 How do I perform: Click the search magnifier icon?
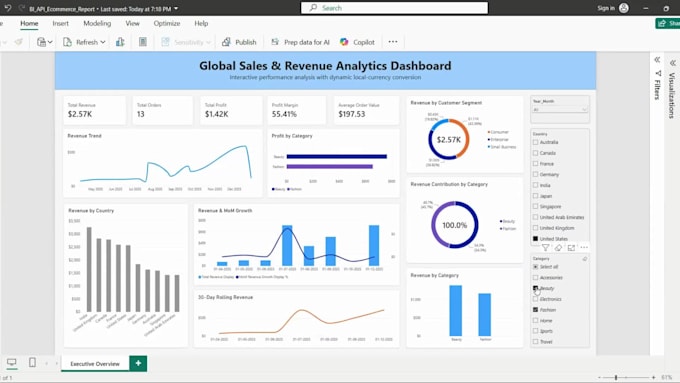pos(313,8)
